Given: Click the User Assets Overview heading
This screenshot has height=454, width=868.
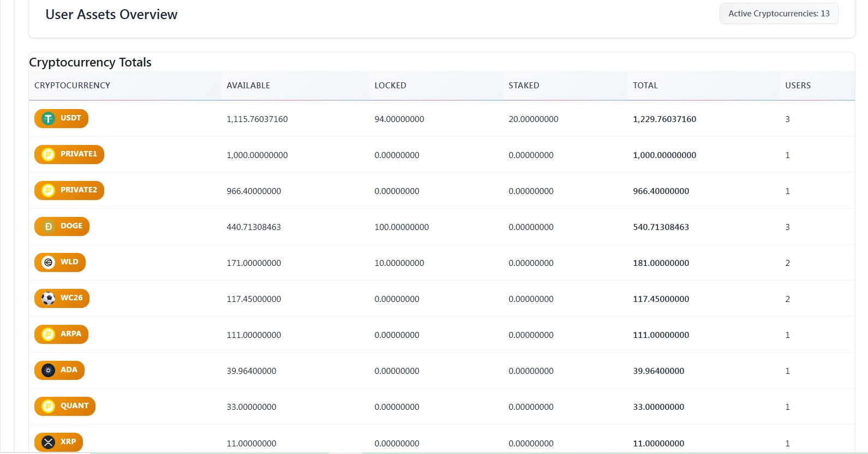Looking at the screenshot, I should [x=111, y=15].
